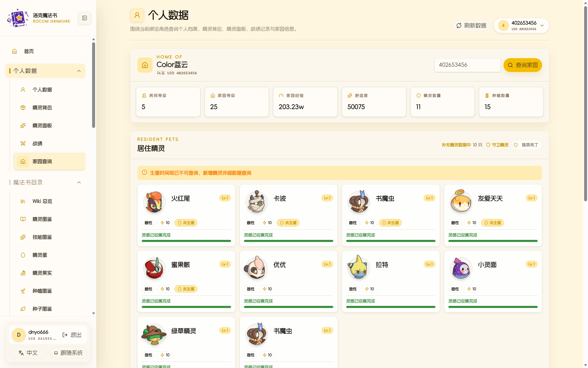Open 精灵面板 page

[50, 126]
